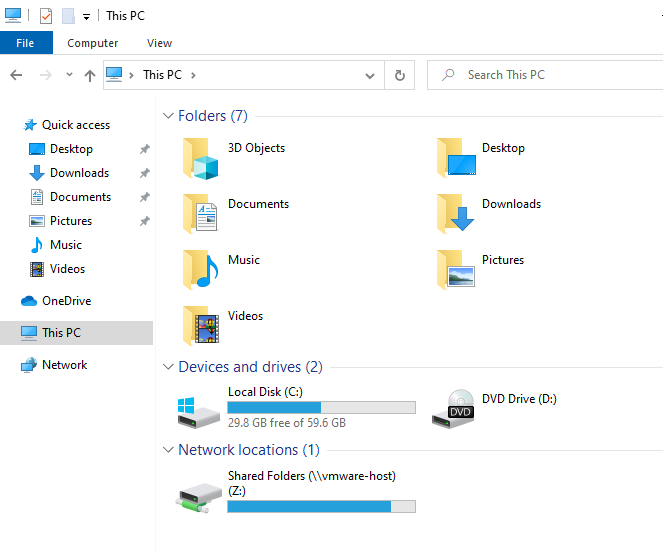Select the Shared Folders network drive icon
The width and height of the screenshot is (663, 552).
pyautogui.click(x=199, y=498)
